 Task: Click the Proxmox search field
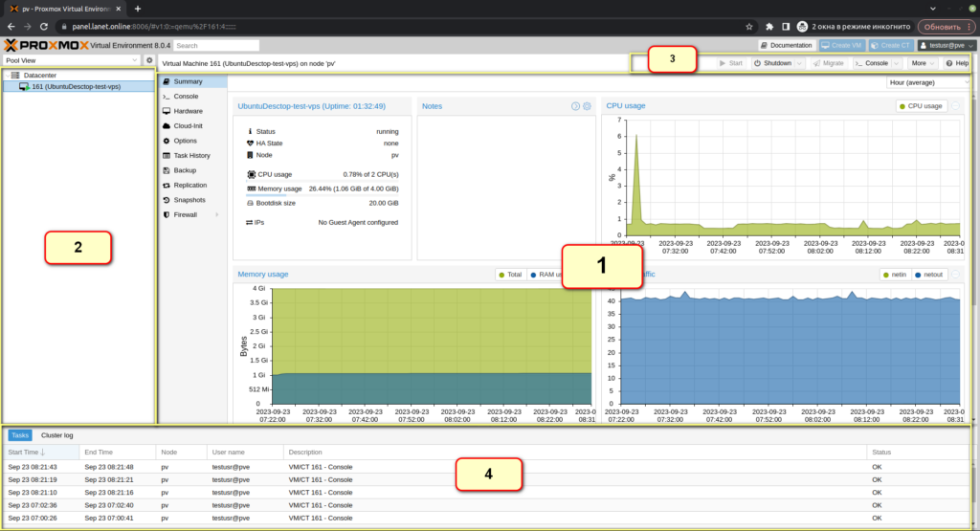pos(216,45)
